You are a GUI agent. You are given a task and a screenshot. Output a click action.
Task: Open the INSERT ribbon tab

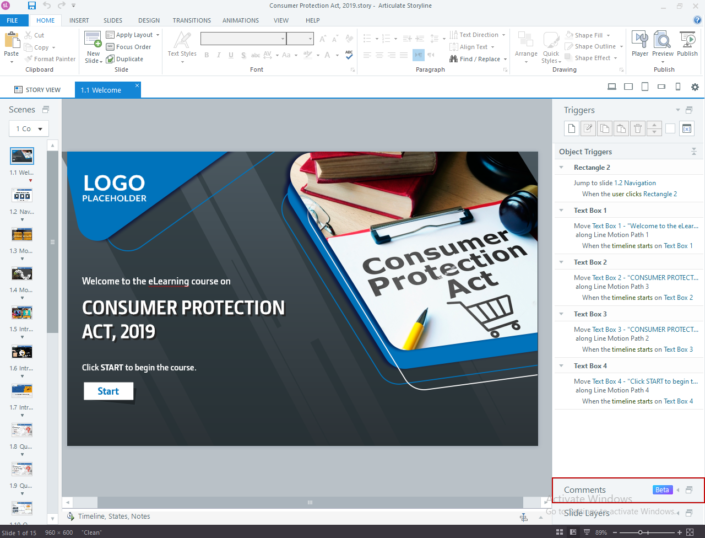click(79, 20)
